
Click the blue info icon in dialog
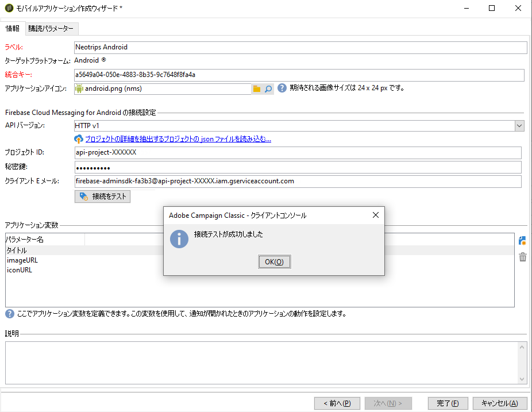[179, 239]
